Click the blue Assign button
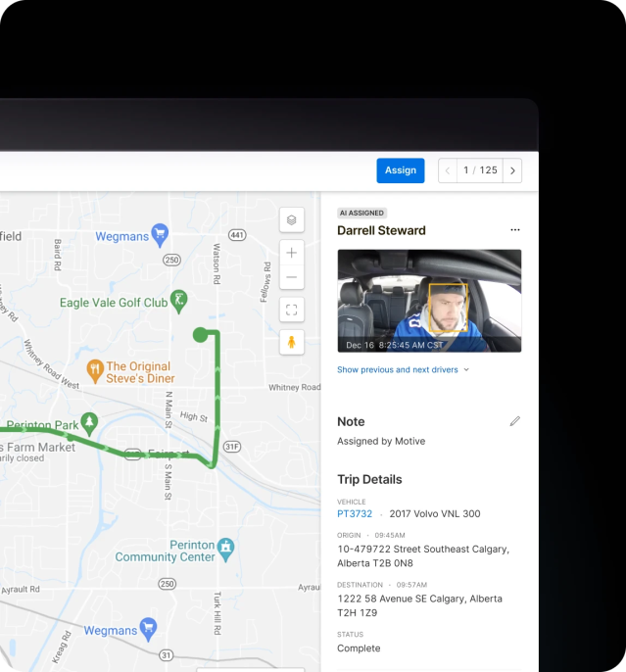 (x=400, y=170)
